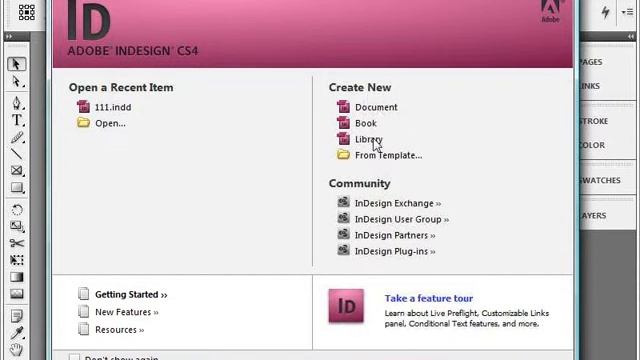Select the Rotate tool
Image resolution: width=640 pixels, height=360 pixels.
click(16, 210)
